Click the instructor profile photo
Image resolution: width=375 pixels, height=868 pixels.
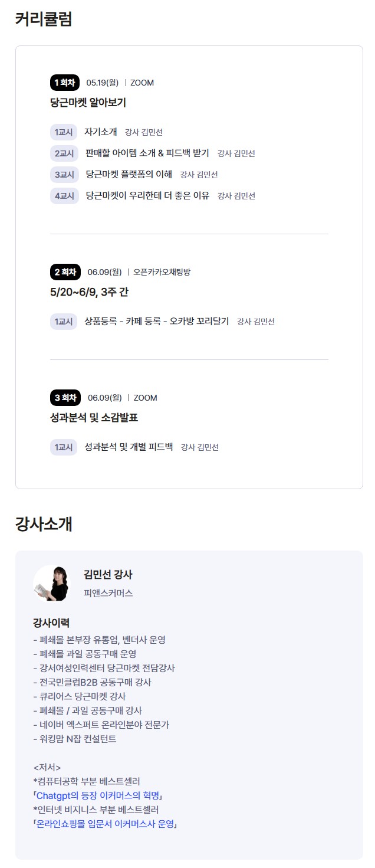tap(51, 583)
